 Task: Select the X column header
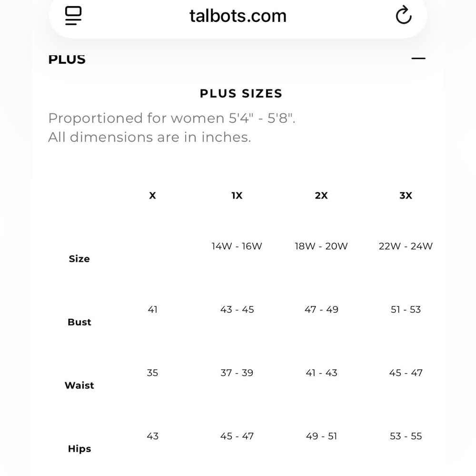[152, 196]
